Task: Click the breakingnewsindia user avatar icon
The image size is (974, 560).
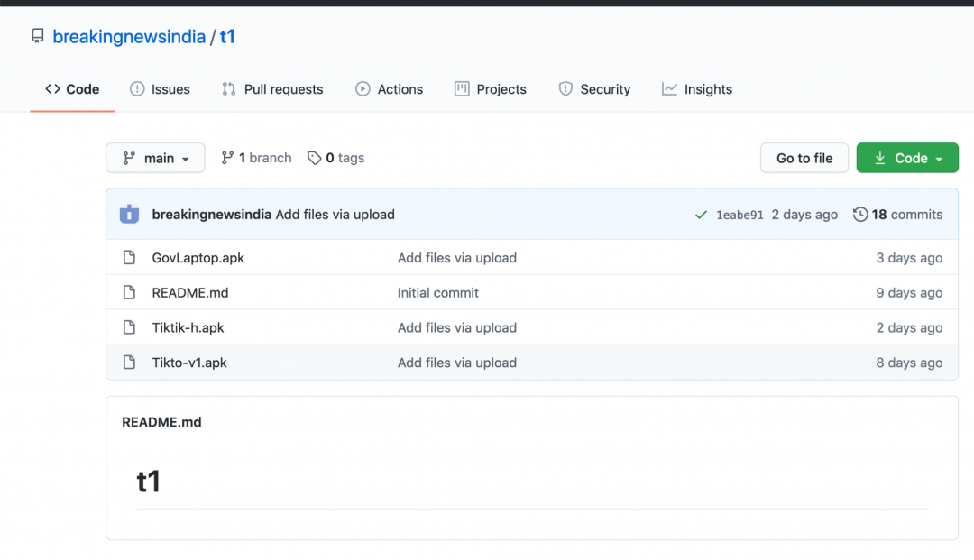Action: click(130, 215)
